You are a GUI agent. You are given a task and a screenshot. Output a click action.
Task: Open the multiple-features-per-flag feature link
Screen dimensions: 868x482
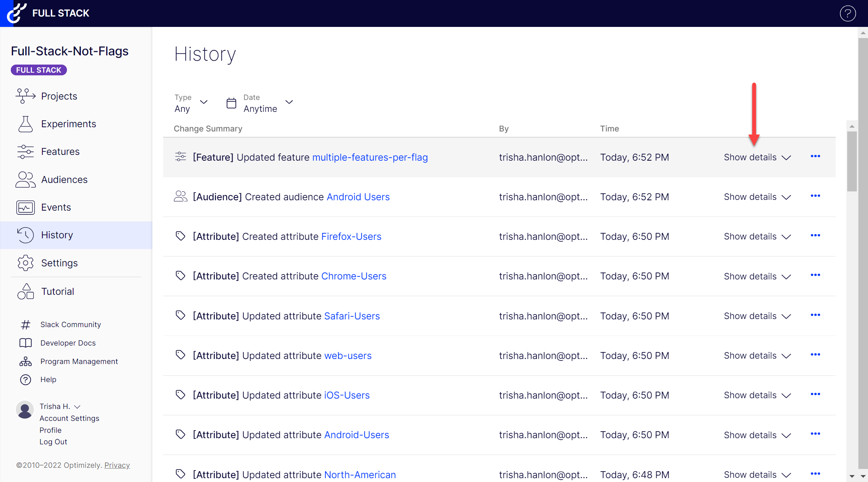coord(370,157)
